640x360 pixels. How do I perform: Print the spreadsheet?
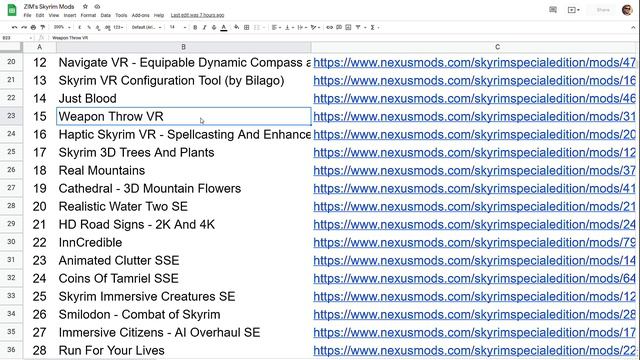(x=33, y=27)
